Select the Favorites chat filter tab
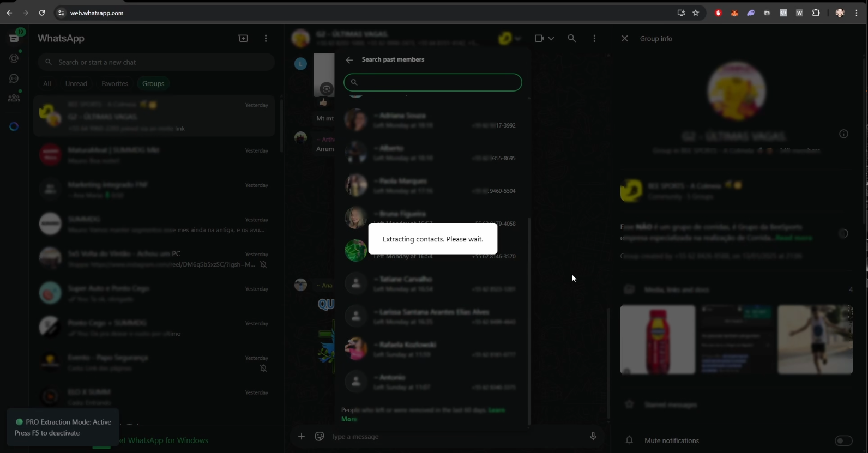Image resolution: width=868 pixels, height=453 pixels. 114,83
